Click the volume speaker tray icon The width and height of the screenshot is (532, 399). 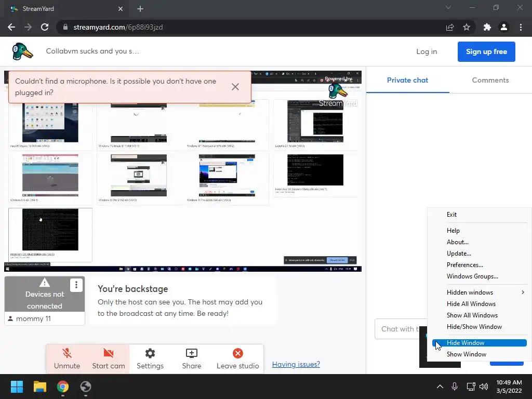point(484,387)
